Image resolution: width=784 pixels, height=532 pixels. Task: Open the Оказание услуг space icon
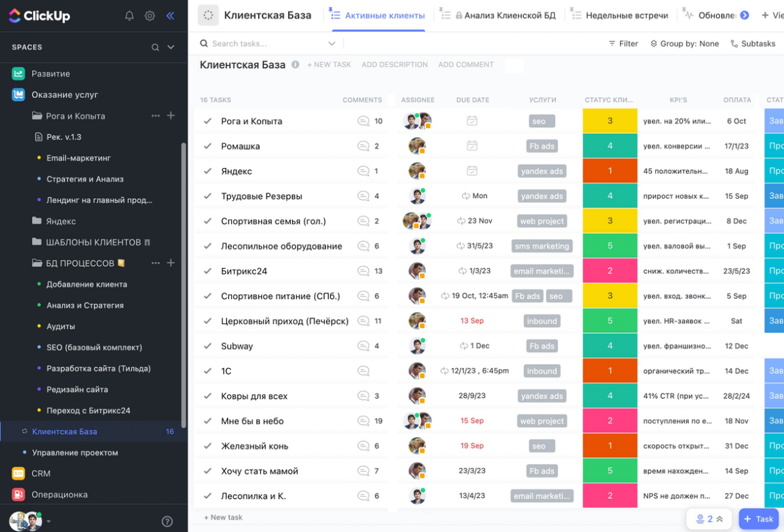pyautogui.click(x=19, y=95)
